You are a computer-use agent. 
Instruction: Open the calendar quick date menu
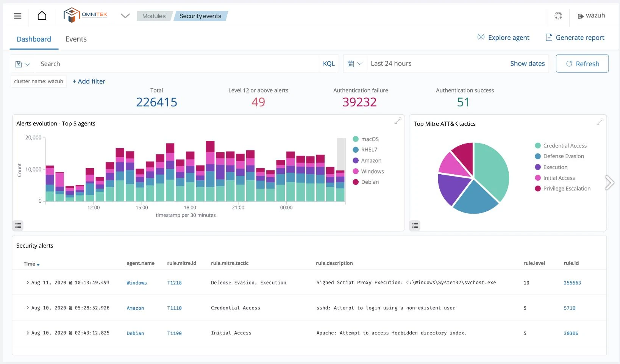[355, 64]
